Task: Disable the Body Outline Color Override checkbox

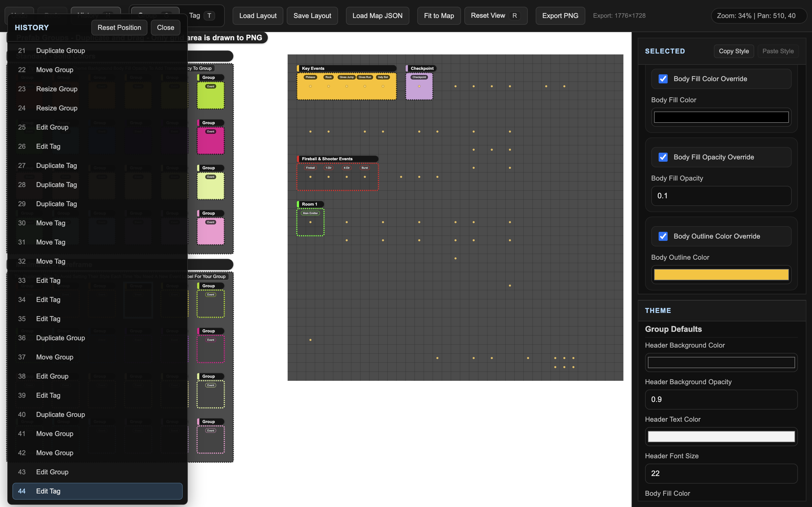Action: 663,236
